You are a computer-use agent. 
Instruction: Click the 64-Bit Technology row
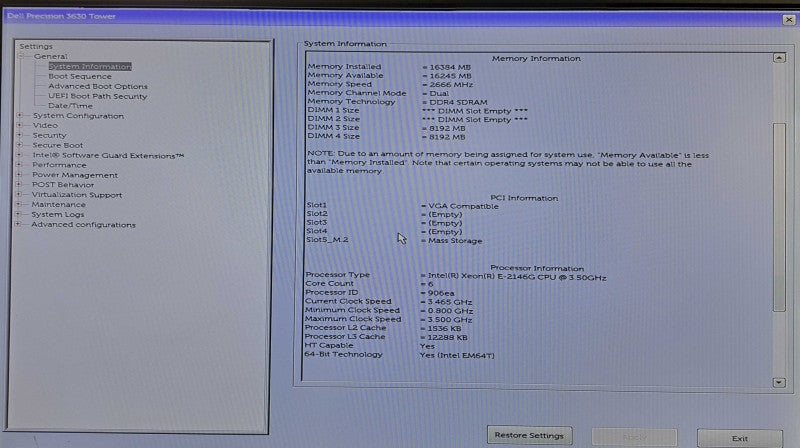pyautogui.click(x=399, y=355)
